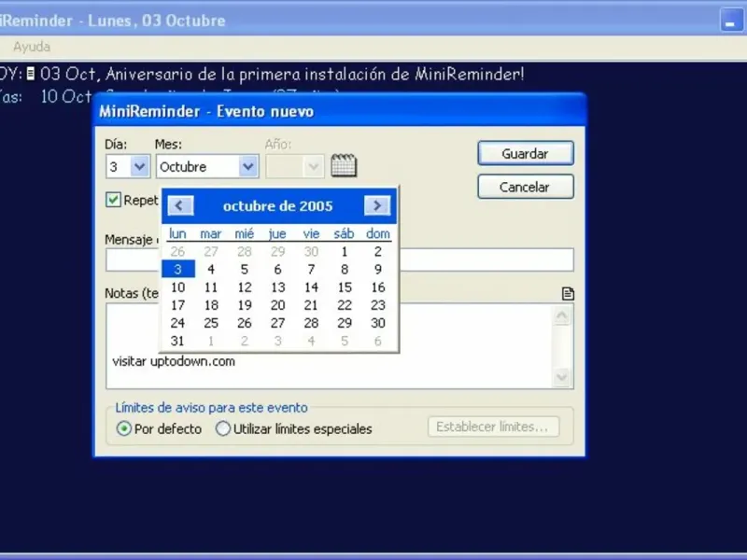
Task: Select day 4 of October in the second week row
Action: (x=211, y=270)
